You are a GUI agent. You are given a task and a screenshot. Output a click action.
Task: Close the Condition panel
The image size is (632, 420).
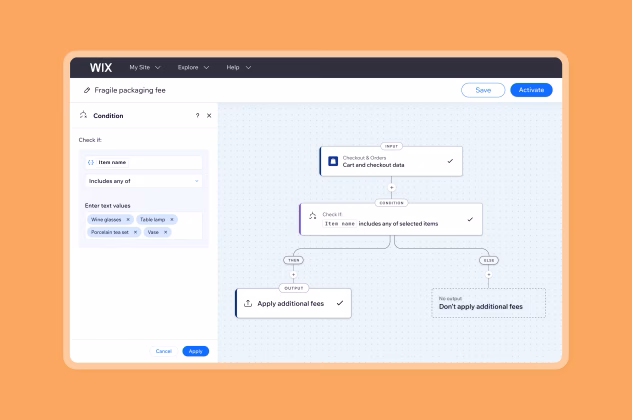[209, 116]
